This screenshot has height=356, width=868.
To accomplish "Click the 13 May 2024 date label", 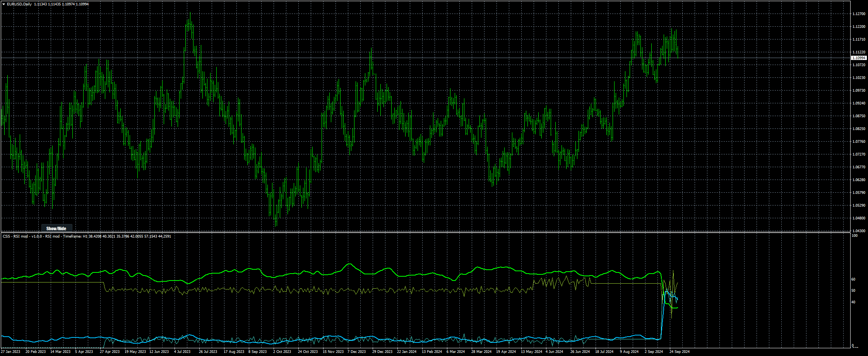I will point(532,352).
